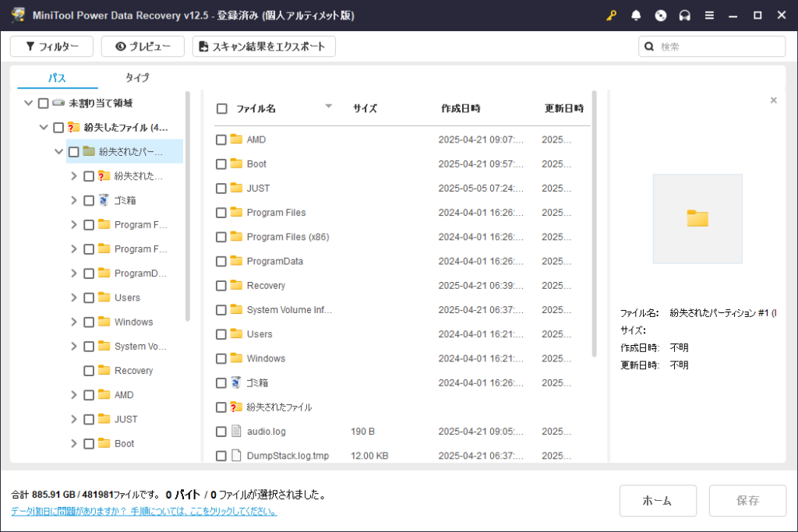798x532 pixels.
Task: Click the bootable media disc icon
Action: [661, 16]
